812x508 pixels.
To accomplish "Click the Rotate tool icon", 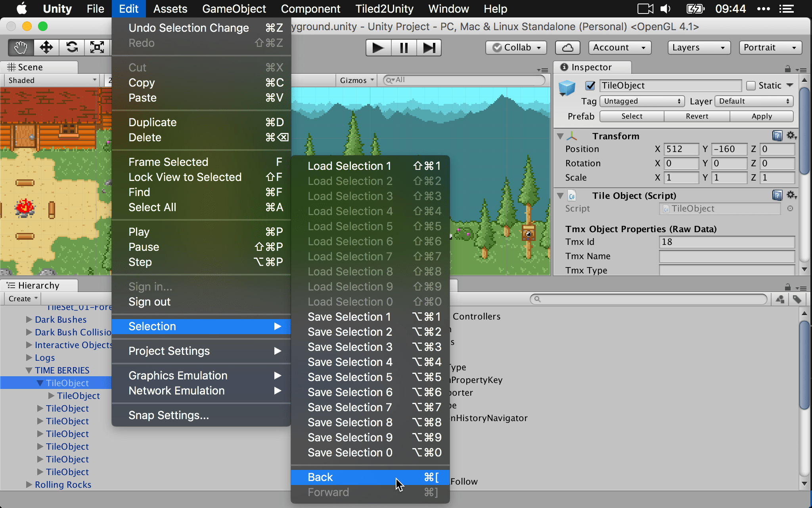I will coord(71,47).
